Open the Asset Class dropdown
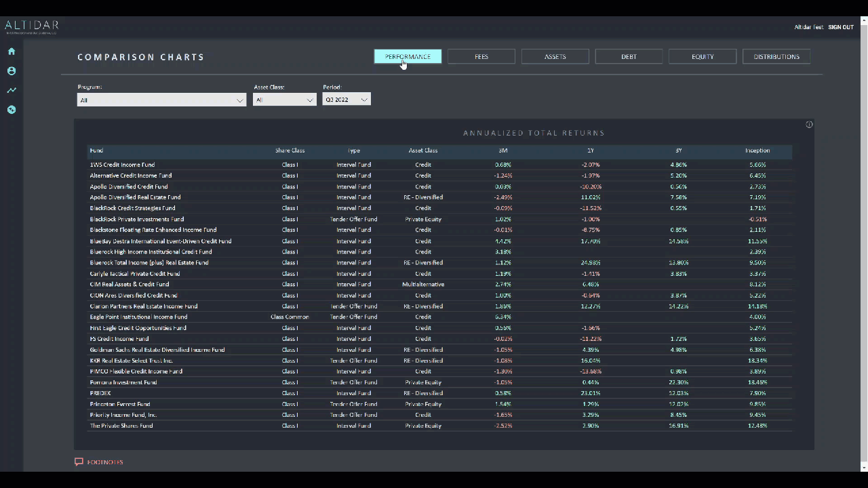868x488 pixels. [284, 100]
